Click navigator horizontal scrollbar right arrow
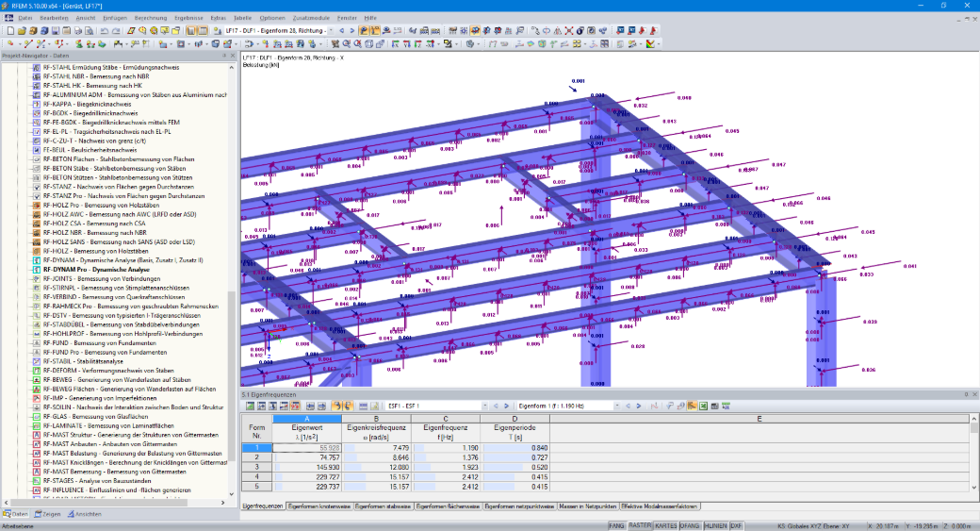The height and width of the screenshot is (531, 980). click(x=222, y=502)
